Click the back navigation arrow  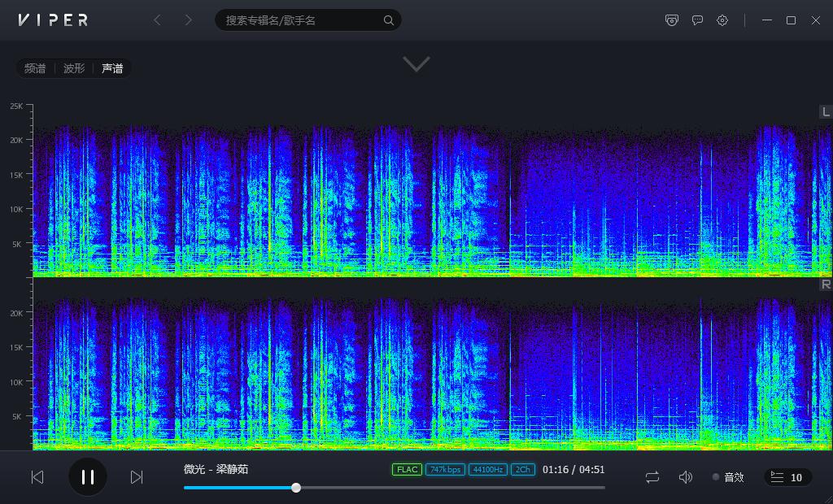(x=157, y=20)
